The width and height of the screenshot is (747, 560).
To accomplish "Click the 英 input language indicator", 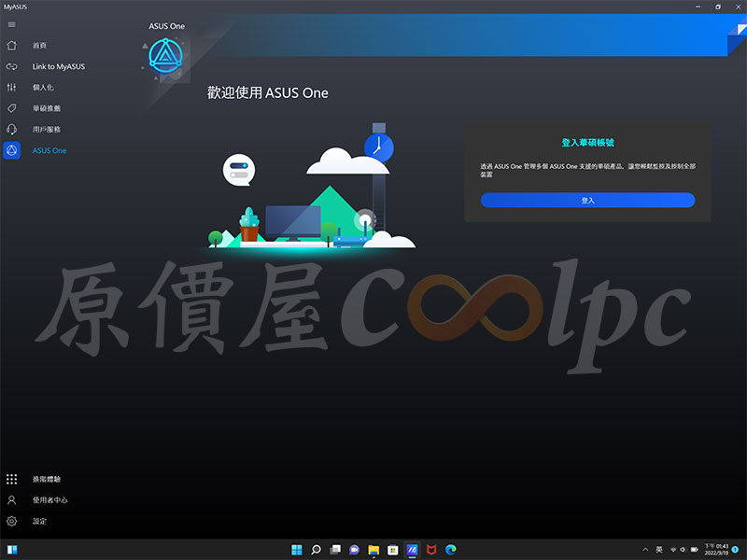I will coord(659,550).
